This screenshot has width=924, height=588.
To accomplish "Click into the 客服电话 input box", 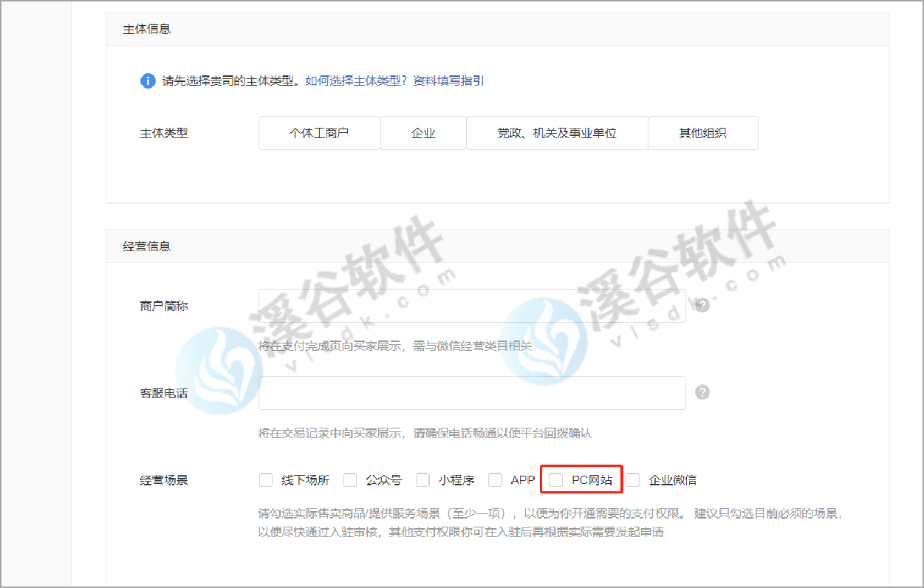I will tap(471, 393).
